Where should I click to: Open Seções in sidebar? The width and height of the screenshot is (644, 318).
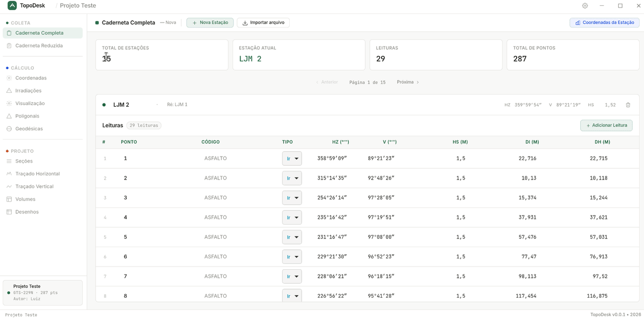click(43, 161)
